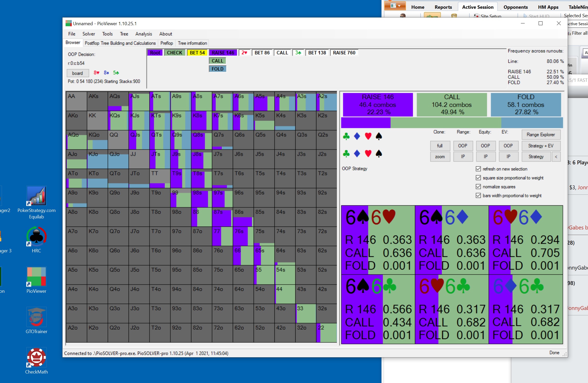Open the application menu button in Hold'em Manager
The image size is (588, 383).
coord(395,6)
